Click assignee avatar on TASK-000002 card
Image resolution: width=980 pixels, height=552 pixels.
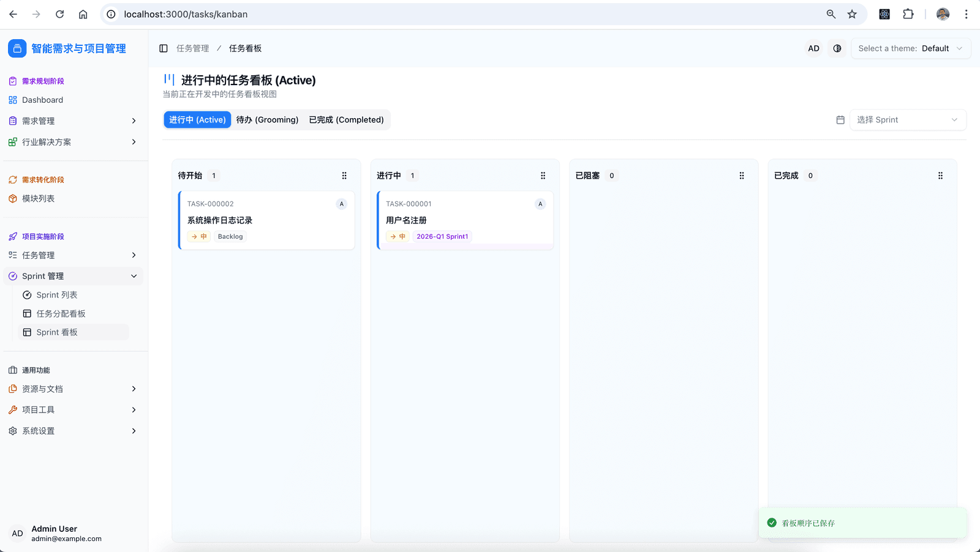point(342,204)
